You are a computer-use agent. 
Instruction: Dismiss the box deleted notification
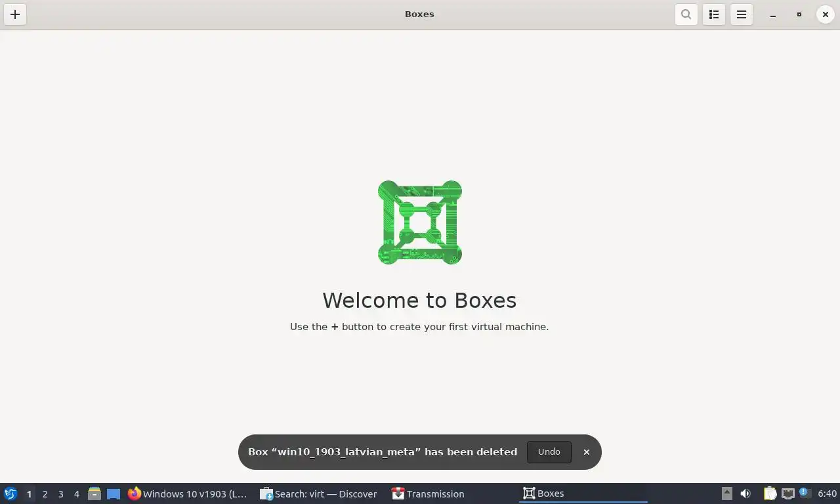587,452
